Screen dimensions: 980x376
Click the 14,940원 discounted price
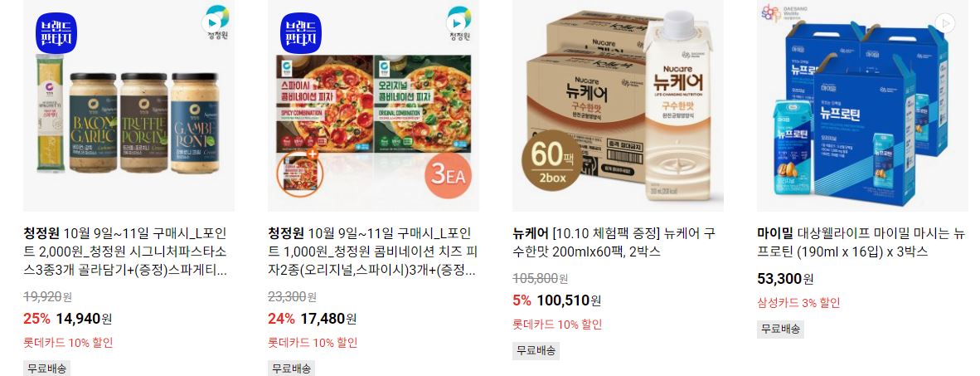pos(84,319)
